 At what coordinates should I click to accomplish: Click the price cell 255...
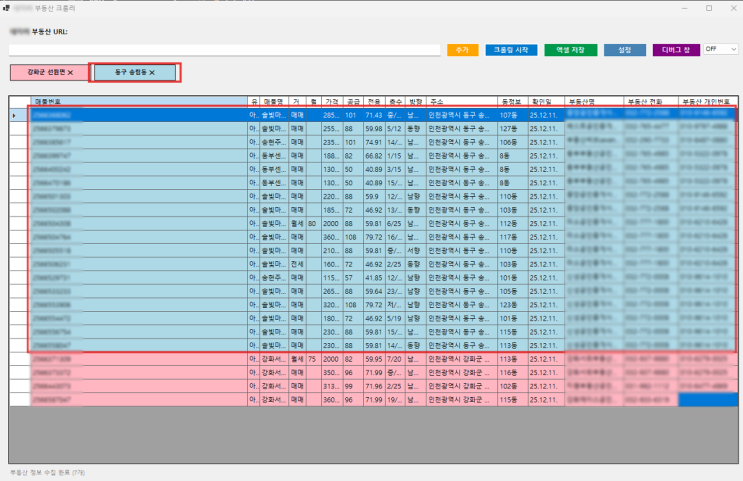point(332,128)
